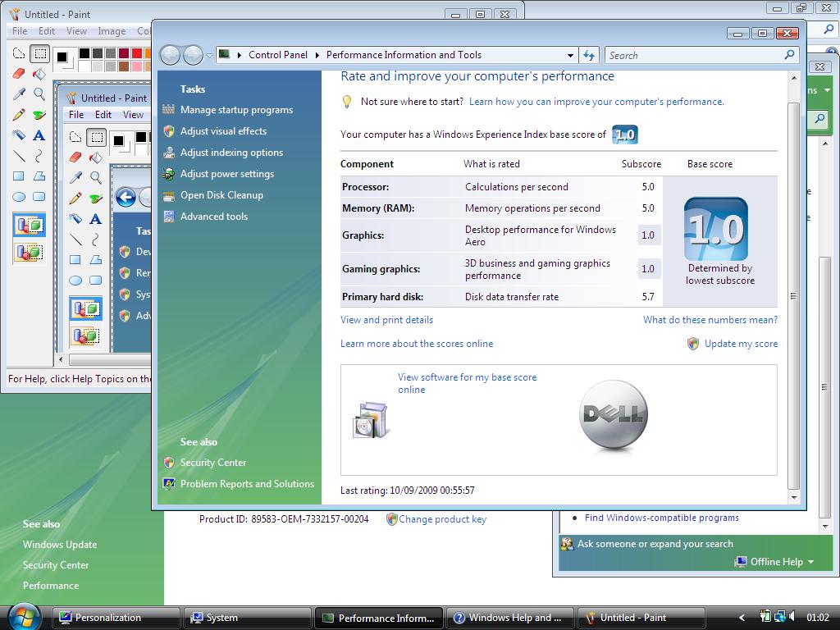
Task: Click the Performance window's scrollbar down arrow
Action: pyautogui.click(x=794, y=498)
